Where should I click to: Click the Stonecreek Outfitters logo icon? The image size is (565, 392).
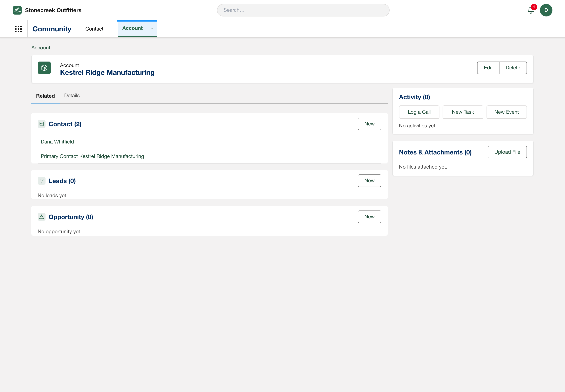[x=17, y=10]
